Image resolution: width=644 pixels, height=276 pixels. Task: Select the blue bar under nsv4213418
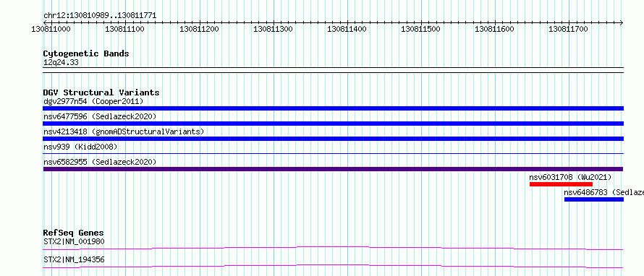coord(333,139)
